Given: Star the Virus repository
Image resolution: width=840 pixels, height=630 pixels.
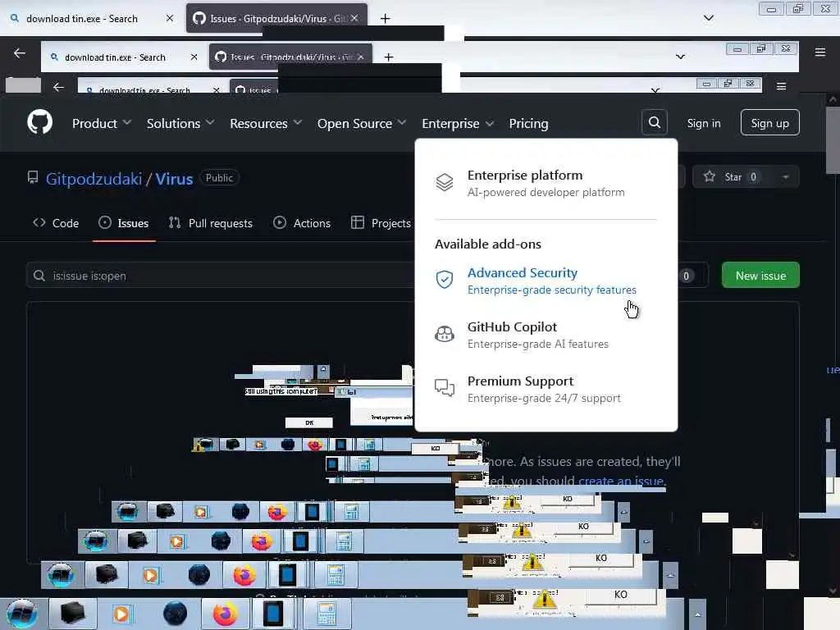Looking at the screenshot, I should click(732, 177).
